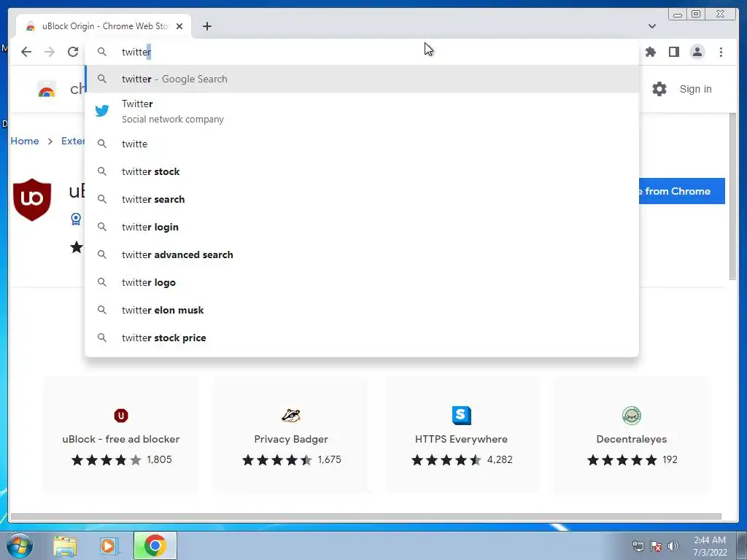
Task: Select 'twitter elon musk' suggestion
Action: coord(362,309)
